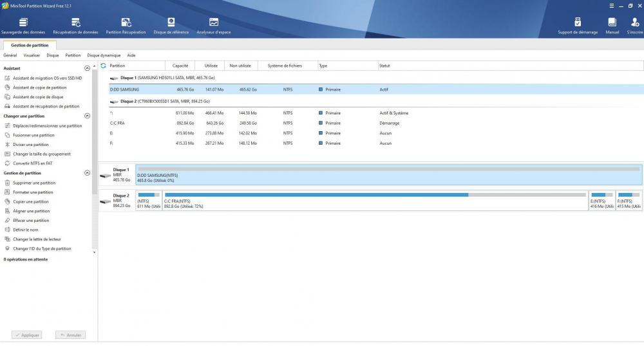Select the E: partition row
644x346 pixels.
(x=376, y=133)
